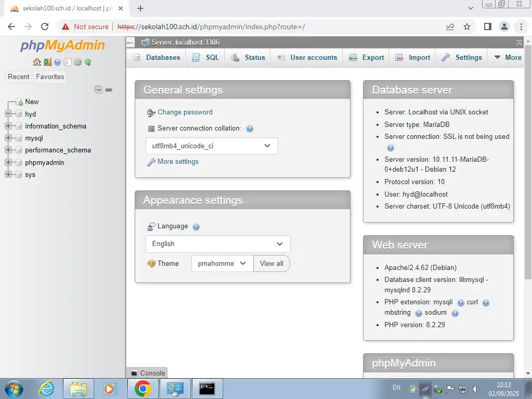Open the Status tab
The width and height of the screenshot is (532, 399).
coord(248,58)
